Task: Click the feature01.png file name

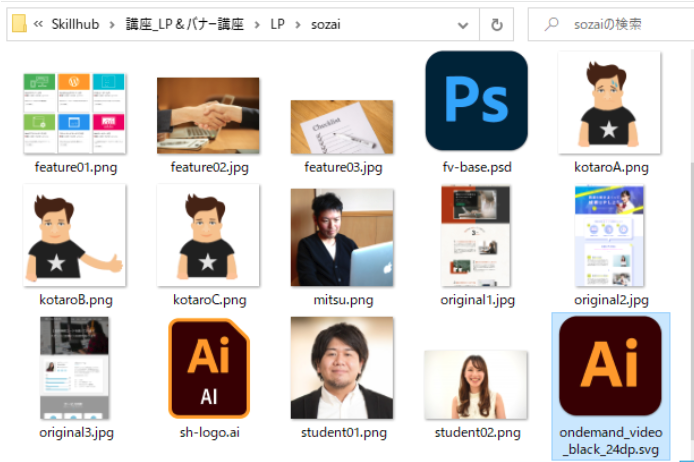Action: tap(76, 167)
